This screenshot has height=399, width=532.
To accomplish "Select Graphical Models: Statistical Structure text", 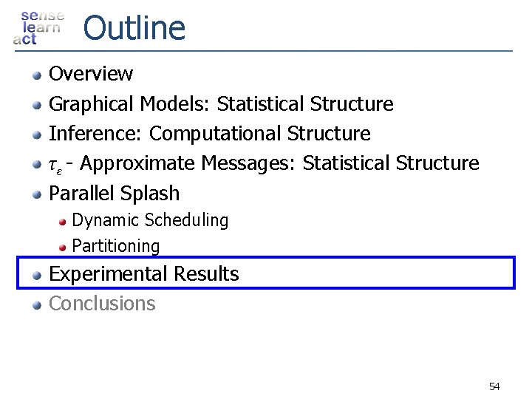I will 221,104.
